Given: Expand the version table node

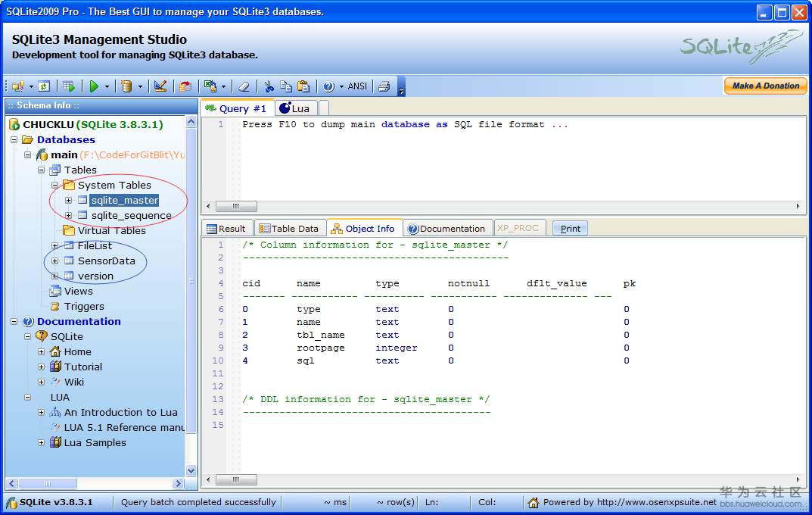Looking at the screenshot, I should point(54,276).
